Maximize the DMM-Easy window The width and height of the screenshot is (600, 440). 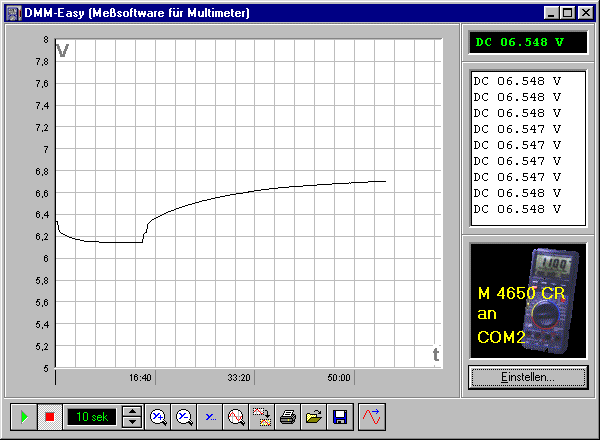pyautogui.click(x=567, y=13)
